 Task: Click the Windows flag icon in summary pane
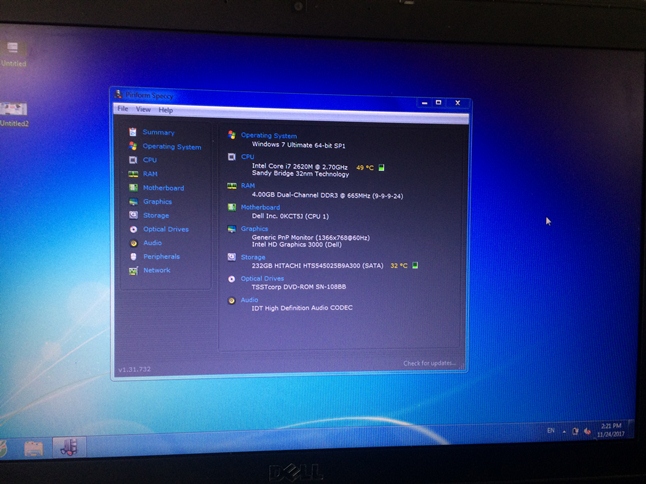[232, 135]
